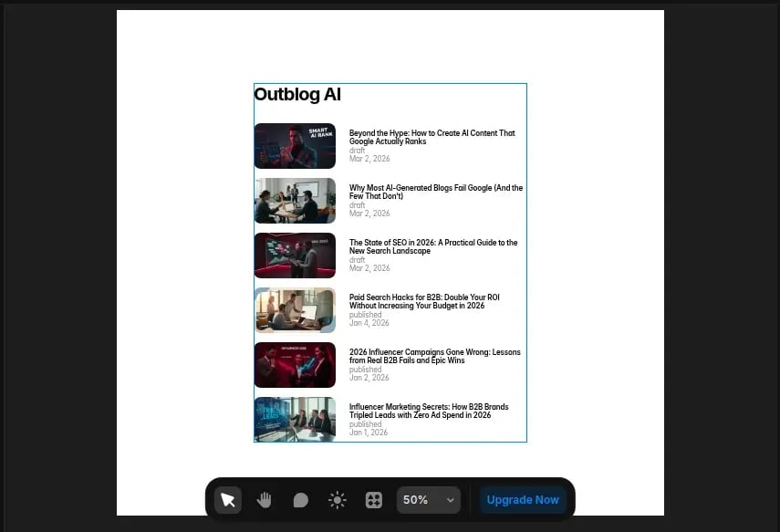
Task: Click the SMART AI RANK article thumbnail
Action: [x=295, y=146]
